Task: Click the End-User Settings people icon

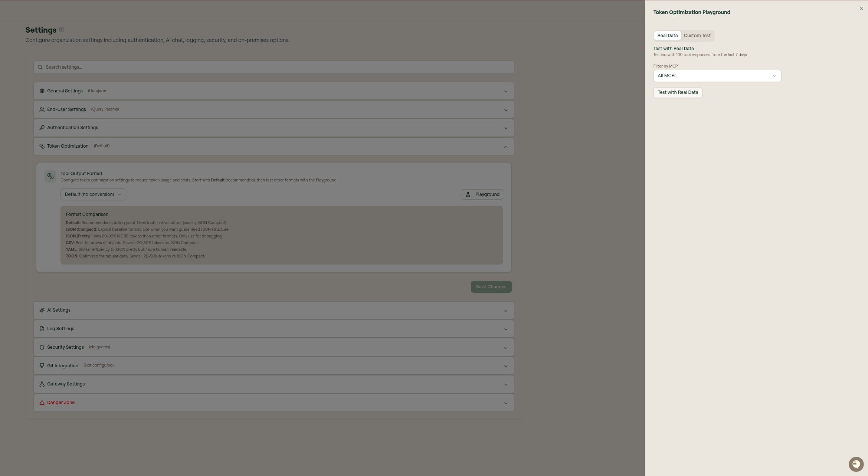Action: click(42, 109)
